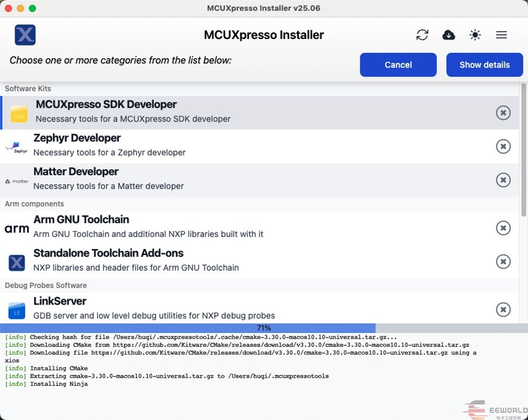Screen dimensions: 528x420
Task: Click the Standalone Toolchain Add-ons X icon
Action: (x=16, y=263)
